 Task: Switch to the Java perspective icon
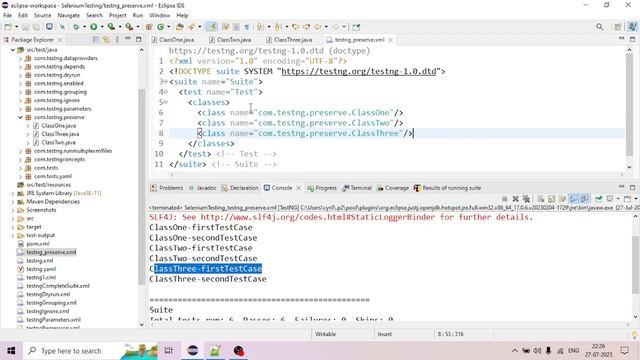[x=632, y=27]
